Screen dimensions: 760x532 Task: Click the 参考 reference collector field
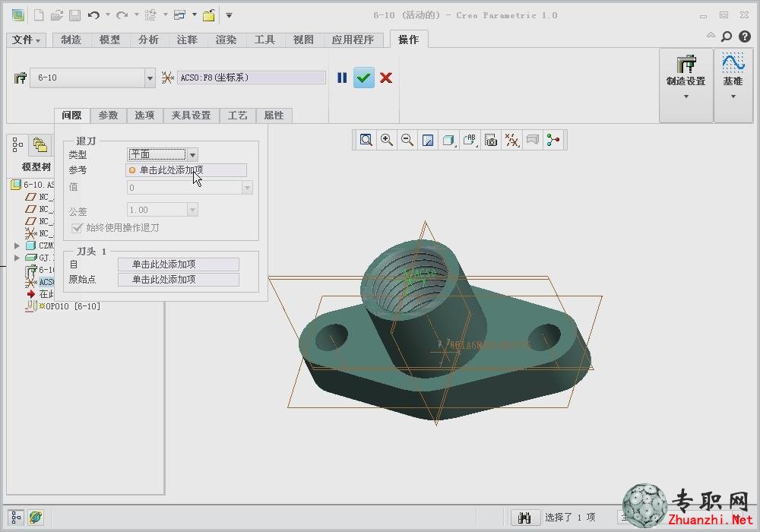[x=186, y=170]
